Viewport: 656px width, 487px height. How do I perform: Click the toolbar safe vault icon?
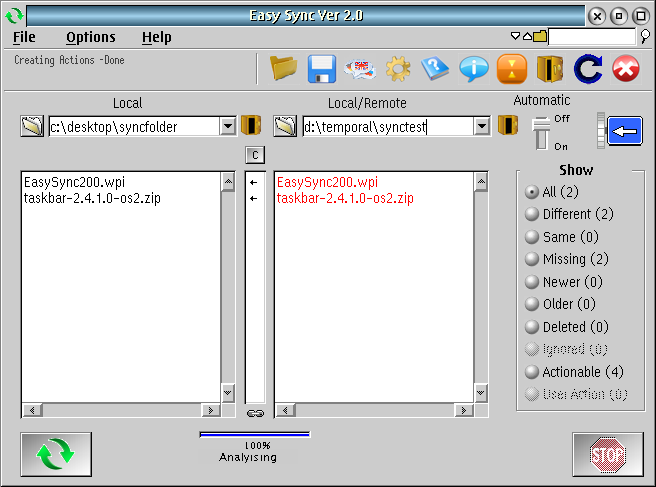tap(549, 69)
